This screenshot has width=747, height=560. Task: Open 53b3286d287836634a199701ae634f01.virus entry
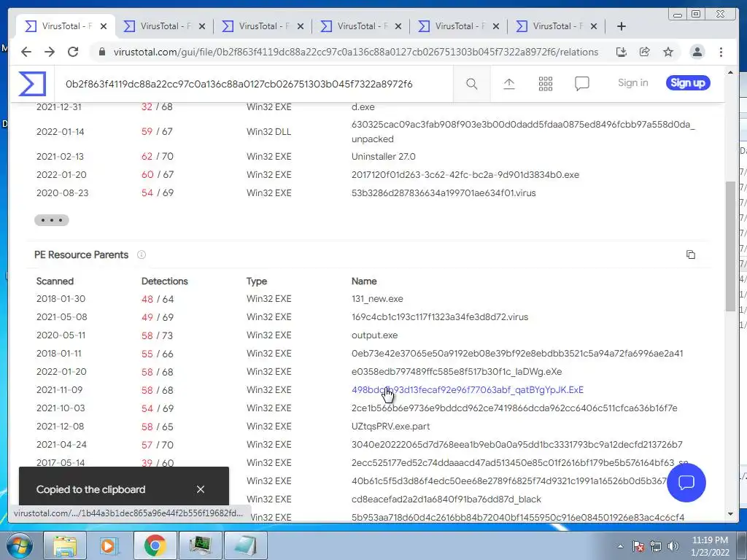tap(444, 192)
